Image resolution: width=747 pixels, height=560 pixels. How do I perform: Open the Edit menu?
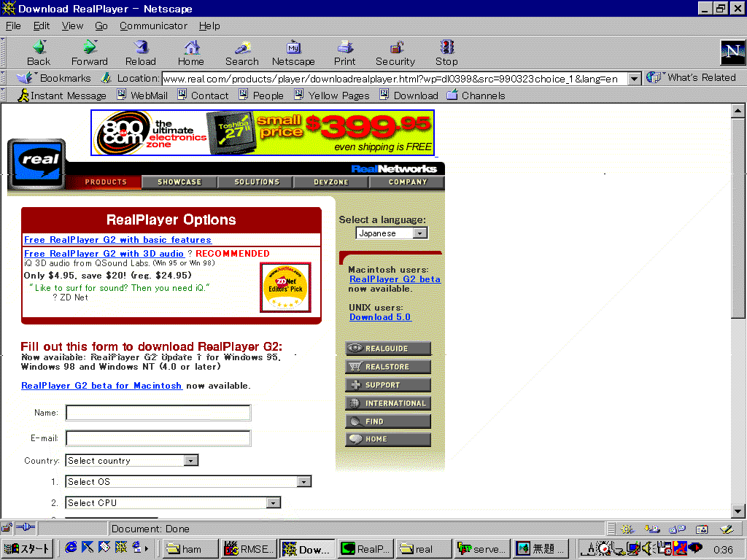coord(42,26)
